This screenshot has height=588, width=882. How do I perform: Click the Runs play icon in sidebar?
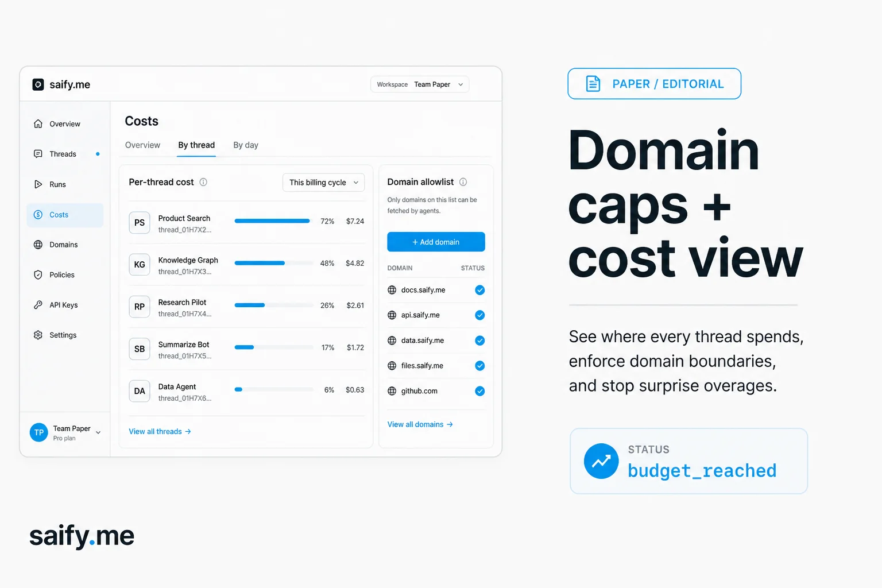click(x=38, y=184)
